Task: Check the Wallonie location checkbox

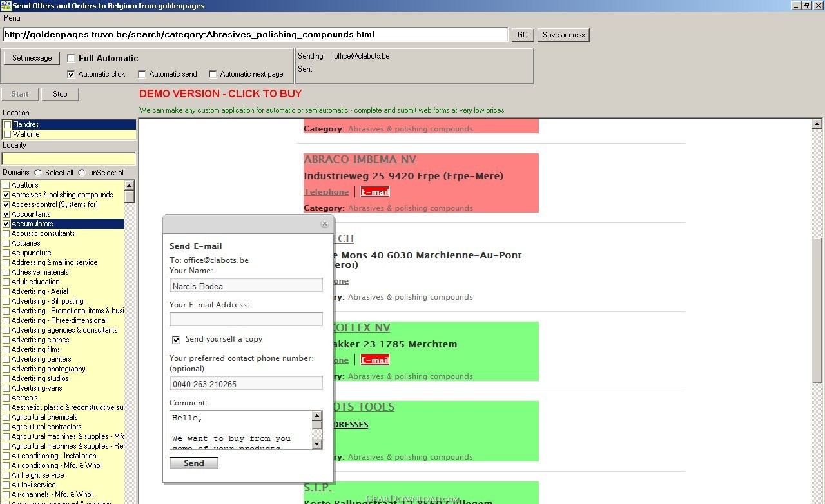Action: pyautogui.click(x=8, y=134)
